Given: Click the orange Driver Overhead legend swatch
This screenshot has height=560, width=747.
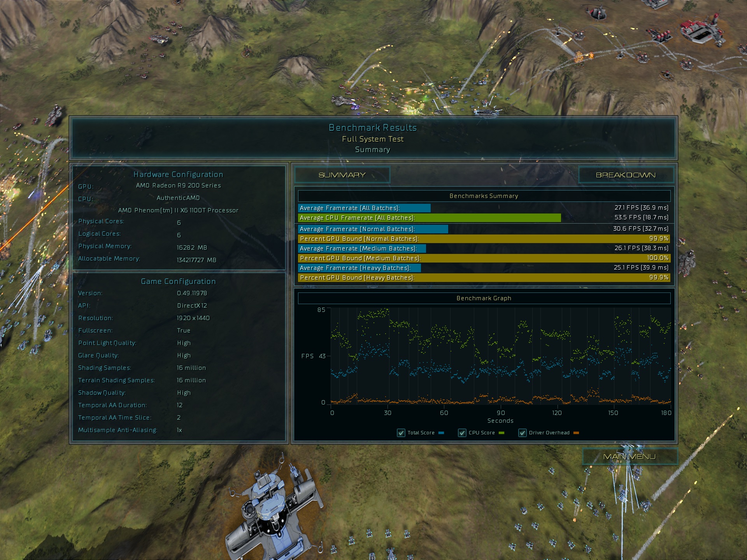Looking at the screenshot, I should click(576, 433).
